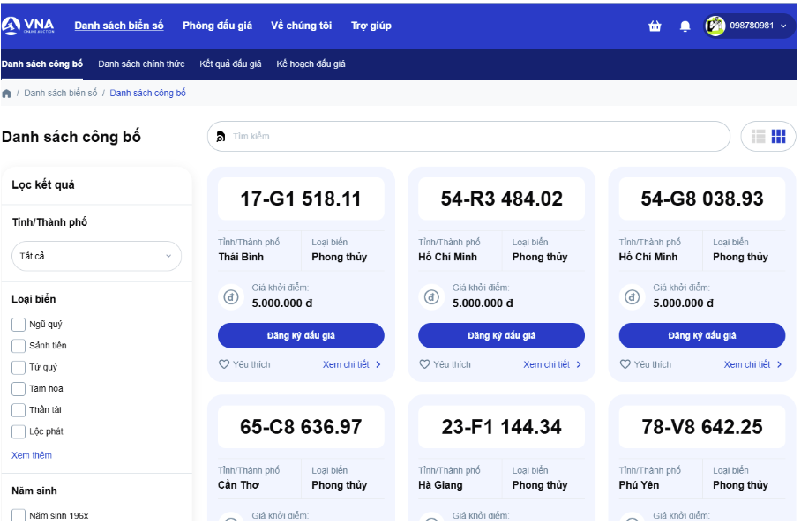View details of plate 54-R3 484.02
801x532 pixels.
click(552, 364)
